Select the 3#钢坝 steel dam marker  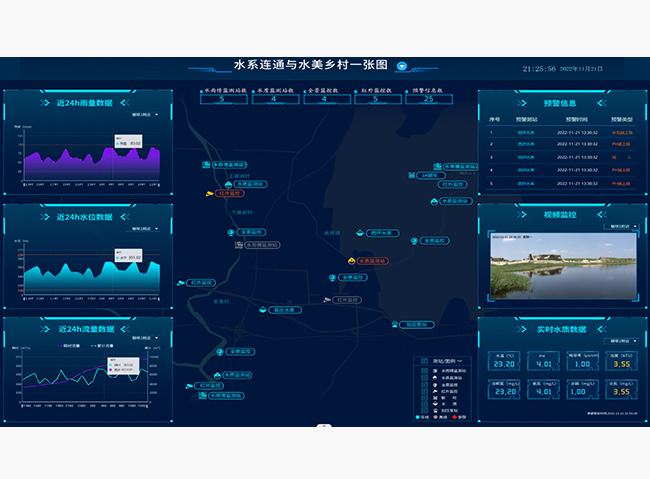(x=428, y=176)
